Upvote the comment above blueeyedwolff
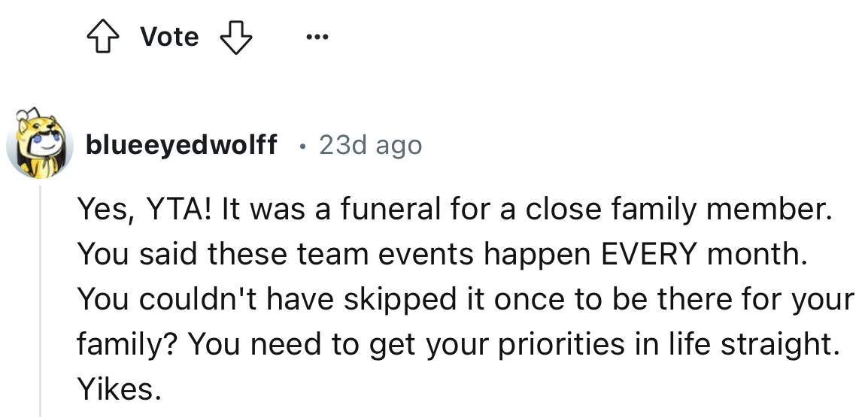This screenshot has width=868, height=417. click(x=106, y=37)
